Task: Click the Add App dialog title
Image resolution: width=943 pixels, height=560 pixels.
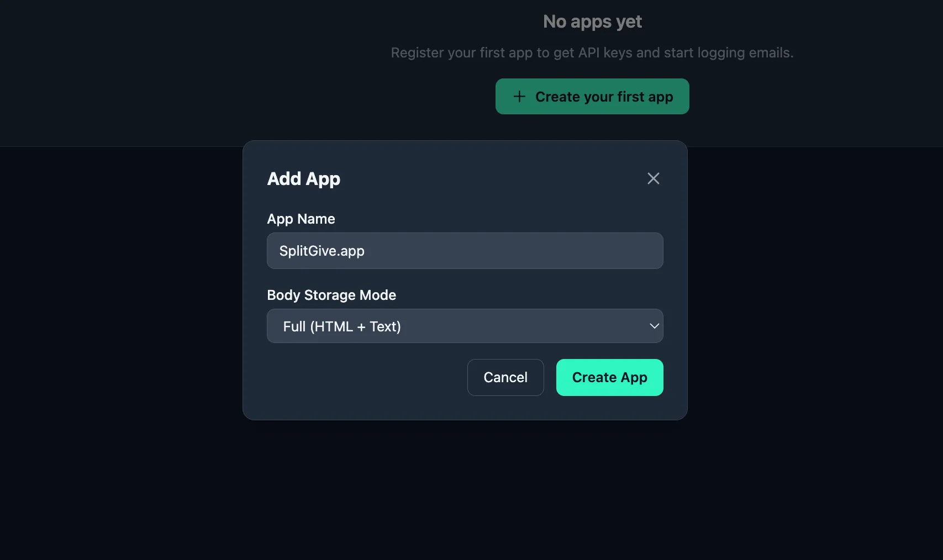Action: (304, 178)
